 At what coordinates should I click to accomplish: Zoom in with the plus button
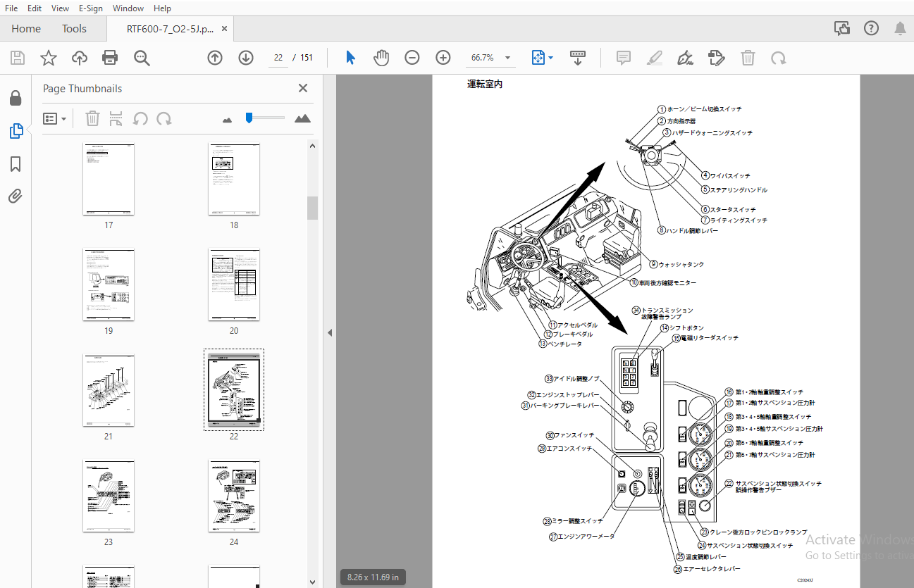point(443,58)
